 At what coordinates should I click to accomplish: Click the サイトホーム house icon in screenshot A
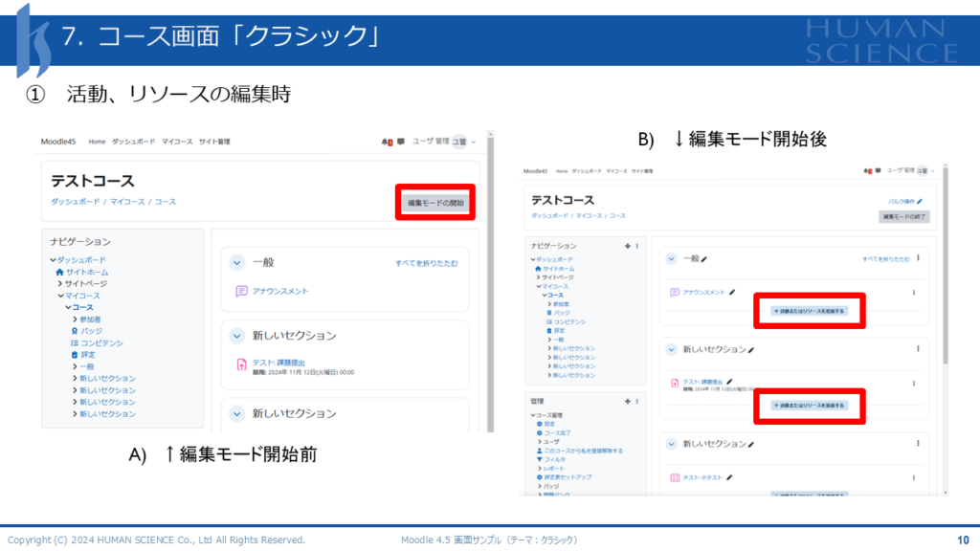point(59,273)
